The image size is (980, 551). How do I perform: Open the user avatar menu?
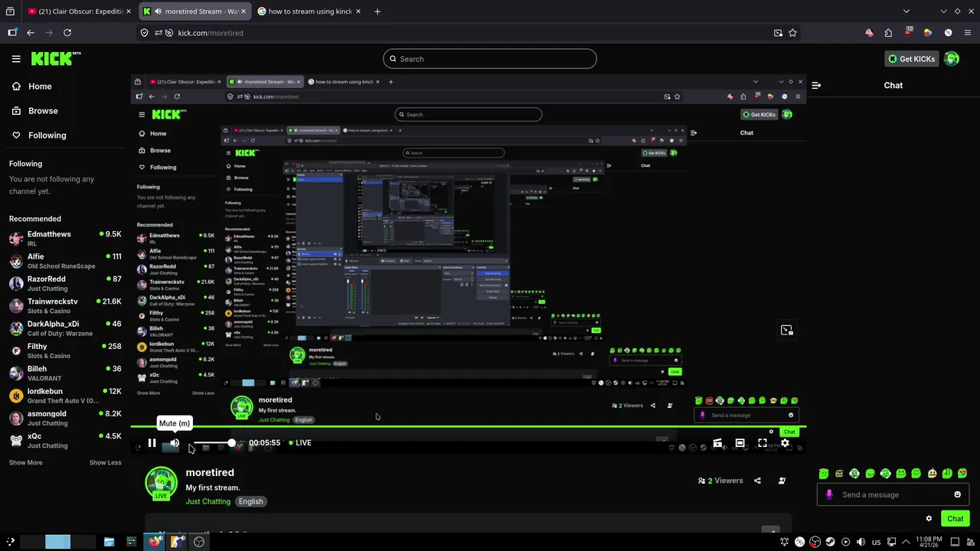point(952,59)
